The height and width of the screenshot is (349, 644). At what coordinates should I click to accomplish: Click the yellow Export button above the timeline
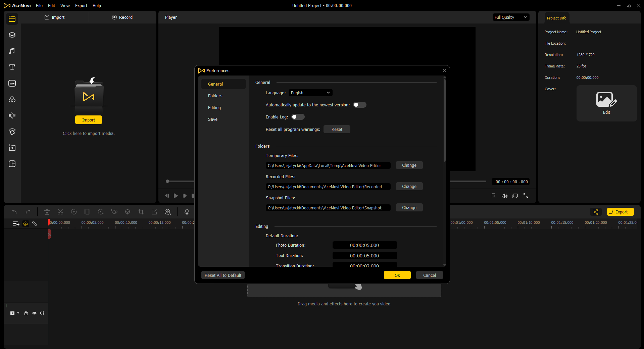click(620, 212)
